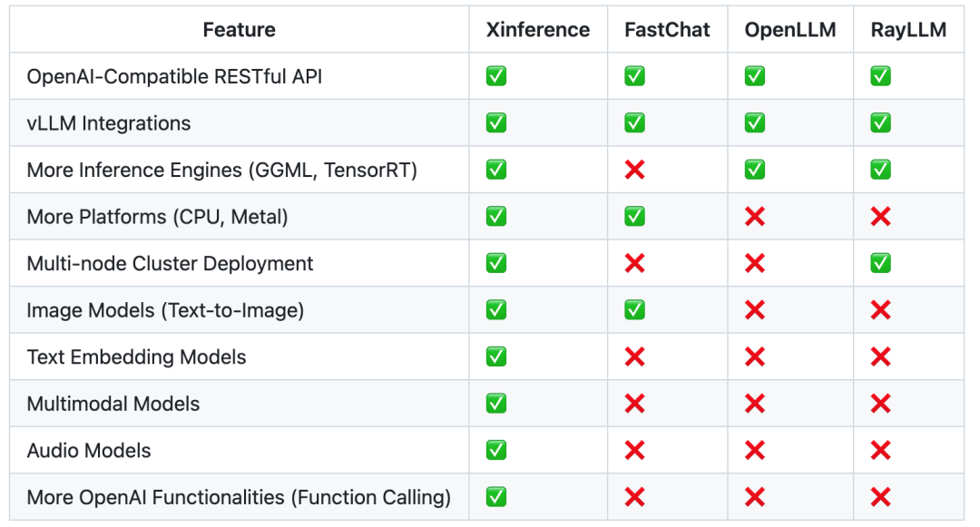Click Xinference check mark for Multi-node Cluster Deployment
This screenshot has height=527, width=980.
(496, 263)
